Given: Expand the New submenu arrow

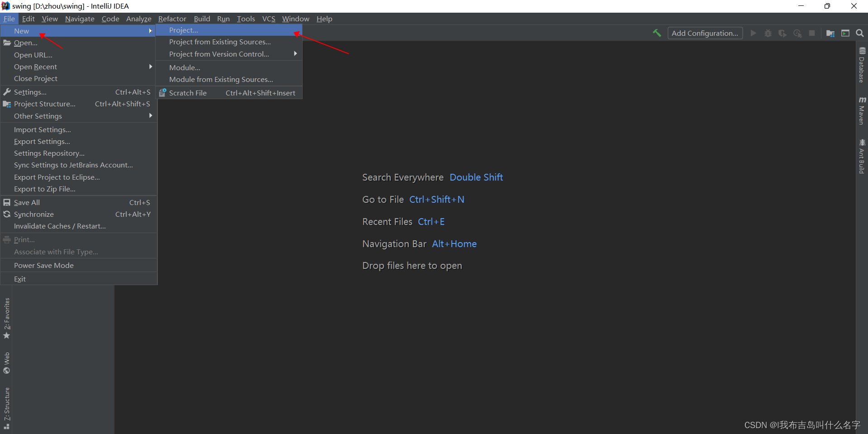Looking at the screenshot, I should pyautogui.click(x=150, y=31).
